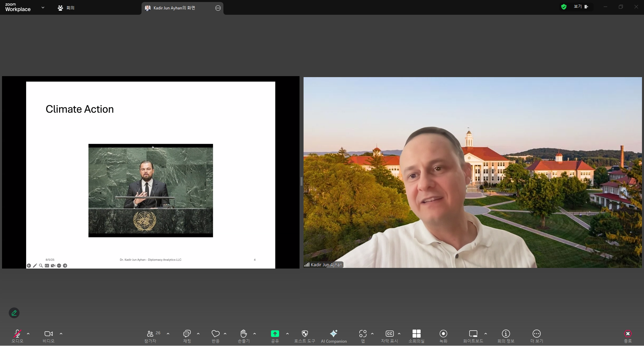The height and width of the screenshot is (346, 644).
Task: Open host tools (호스트 도구) shield
Action: click(x=305, y=336)
